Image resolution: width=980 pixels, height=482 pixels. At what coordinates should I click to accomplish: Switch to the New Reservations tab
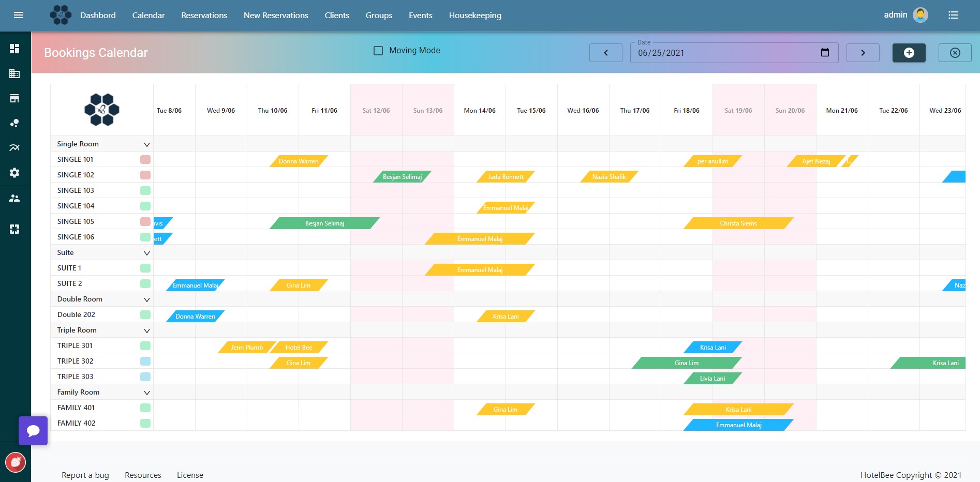point(275,15)
